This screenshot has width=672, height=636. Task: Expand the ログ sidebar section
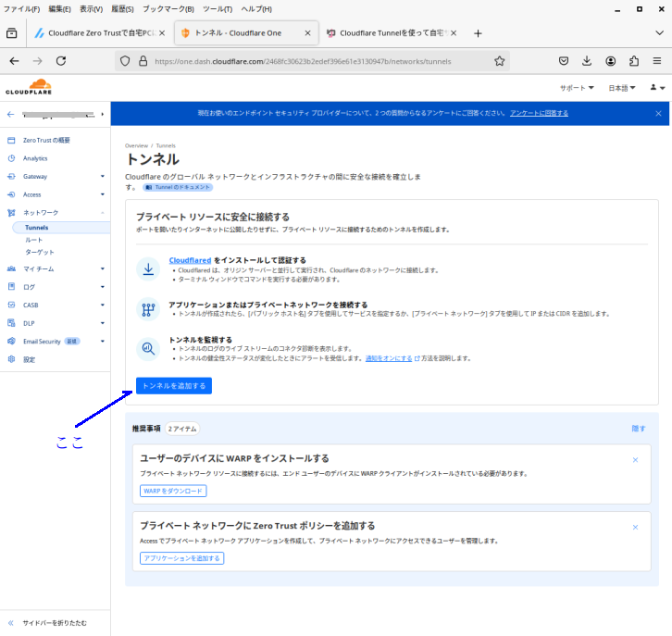[103, 287]
